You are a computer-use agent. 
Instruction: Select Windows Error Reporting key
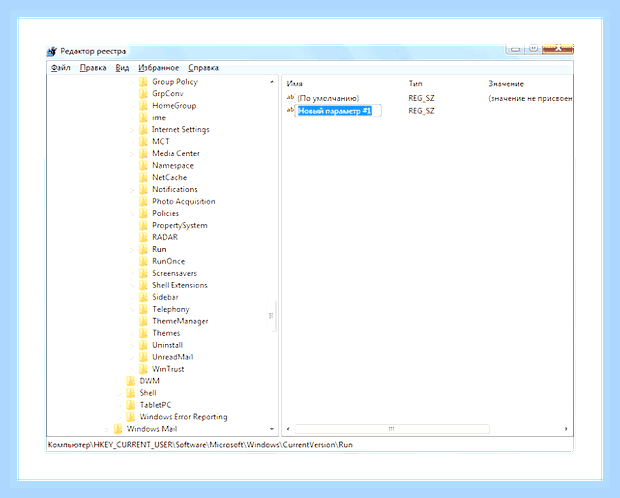pos(183,417)
